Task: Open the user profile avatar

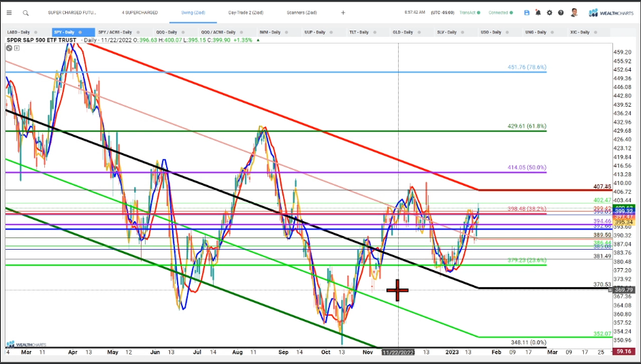Action: [574, 13]
